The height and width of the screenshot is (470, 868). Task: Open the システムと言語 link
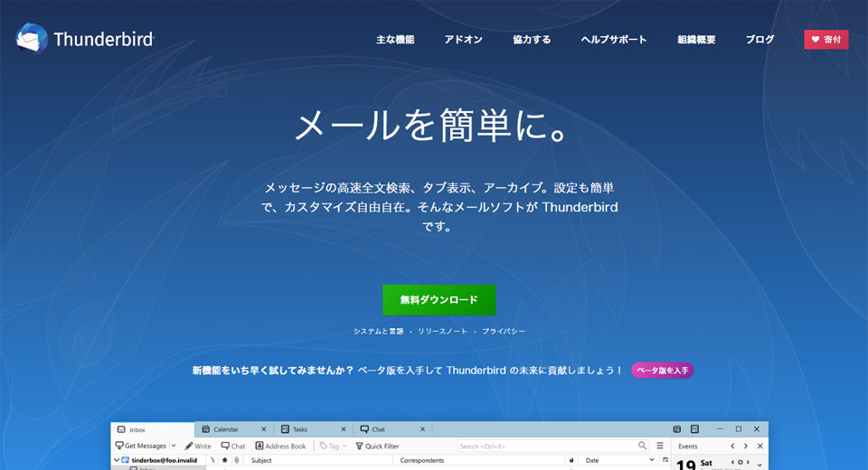379,331
